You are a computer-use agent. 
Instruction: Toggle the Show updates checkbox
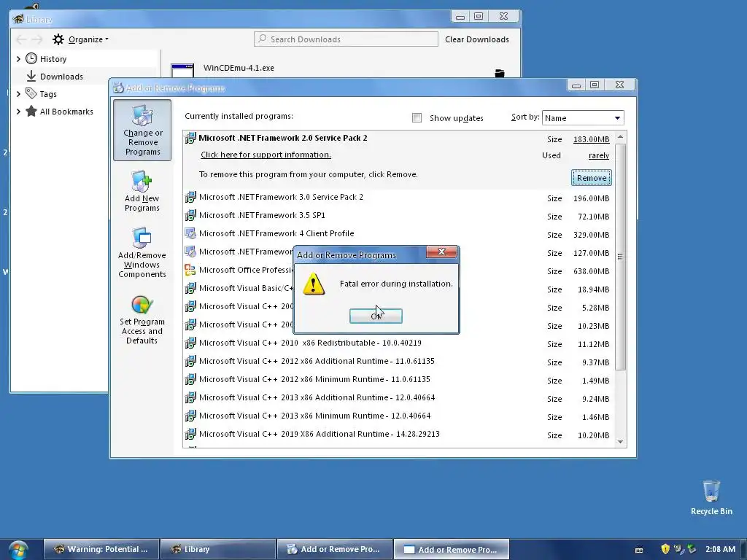click(417, 117)
